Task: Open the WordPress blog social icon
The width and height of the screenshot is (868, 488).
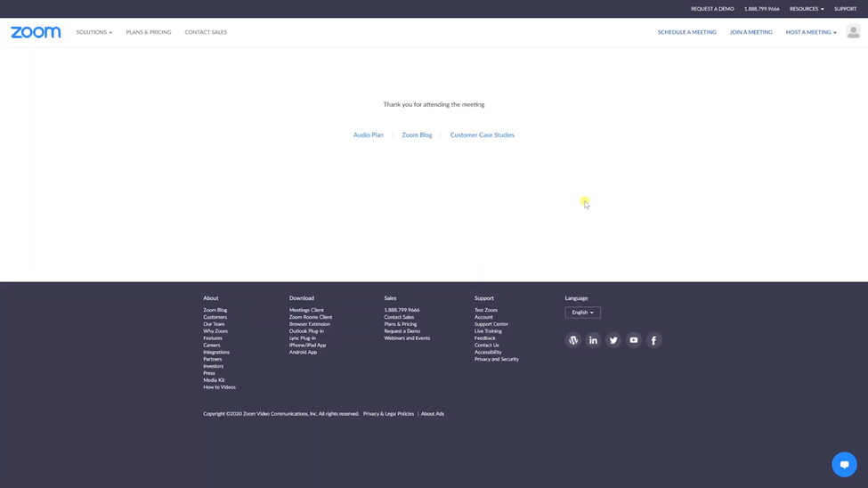Action: (x=573, y=340)
